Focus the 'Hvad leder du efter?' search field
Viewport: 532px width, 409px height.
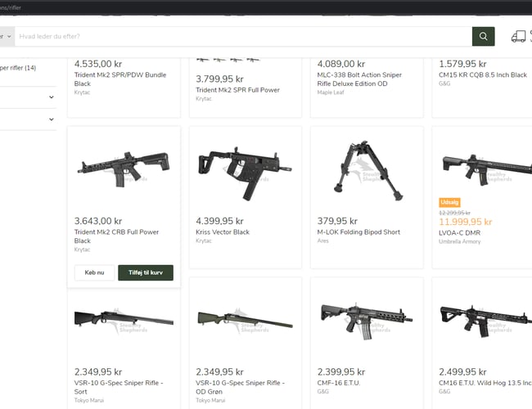click(x=243, y=36)
